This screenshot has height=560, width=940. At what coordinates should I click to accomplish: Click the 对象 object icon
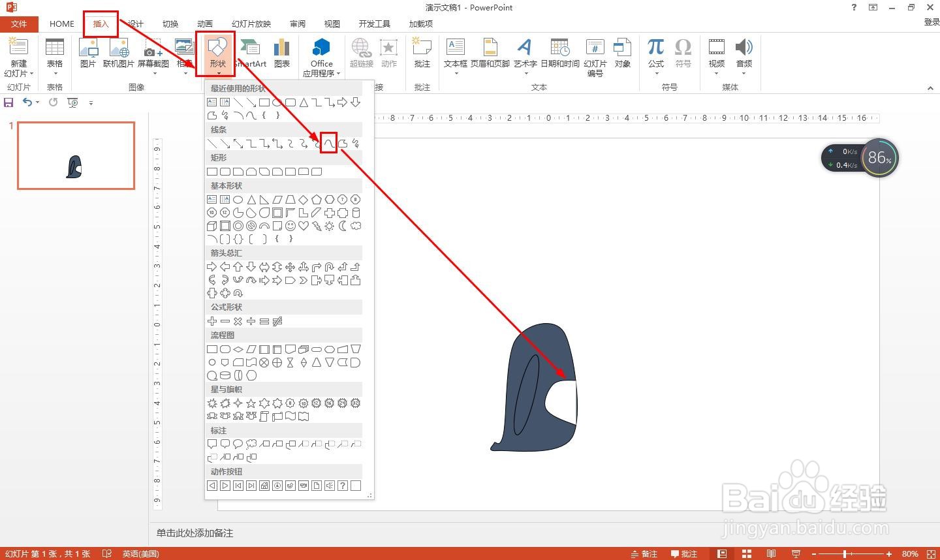[623, 53]
